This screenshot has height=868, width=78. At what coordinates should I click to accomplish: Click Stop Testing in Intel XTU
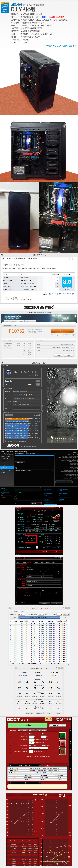coord(20,462)
